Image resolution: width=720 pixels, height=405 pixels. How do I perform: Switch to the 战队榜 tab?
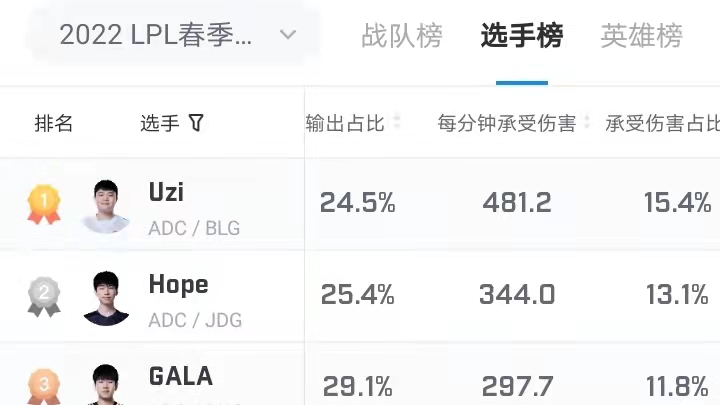point(402,35)
